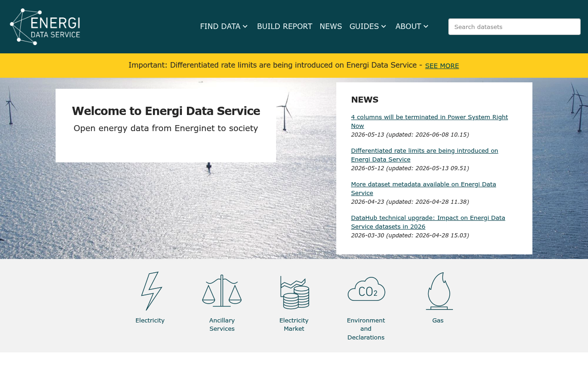Expand the FIND DATA menu
588x368 pixels.
pos(224,26)
